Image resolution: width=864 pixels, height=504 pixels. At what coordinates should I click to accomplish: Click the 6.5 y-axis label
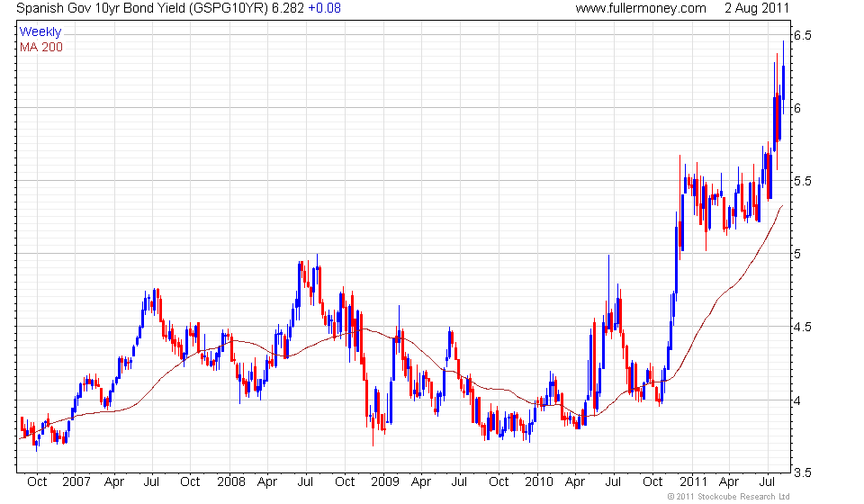point(802,35)
